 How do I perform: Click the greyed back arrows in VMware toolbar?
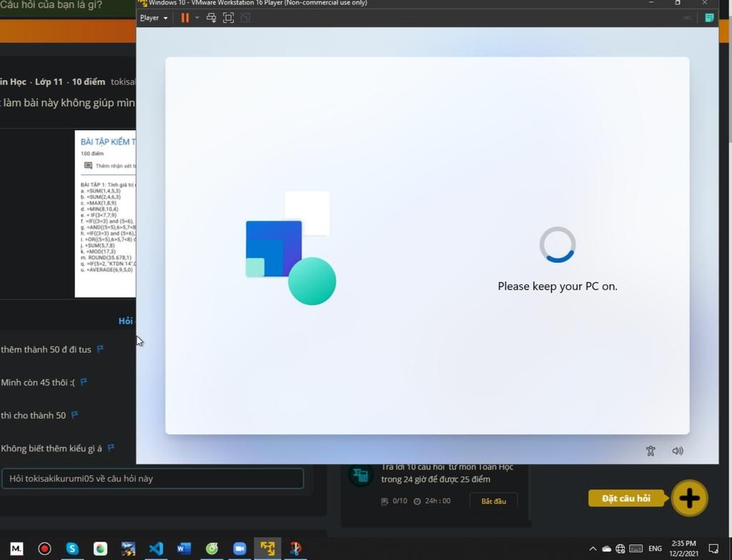(687, 18)
